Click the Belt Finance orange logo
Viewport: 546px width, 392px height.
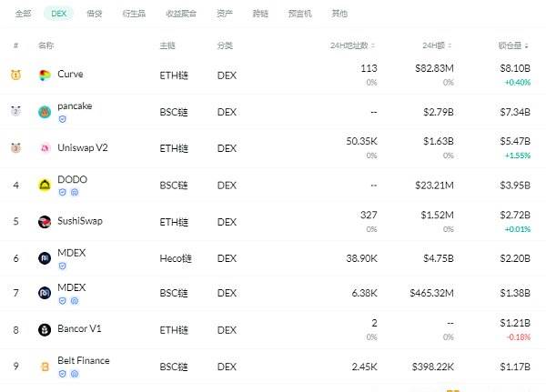tap(45, 367)
